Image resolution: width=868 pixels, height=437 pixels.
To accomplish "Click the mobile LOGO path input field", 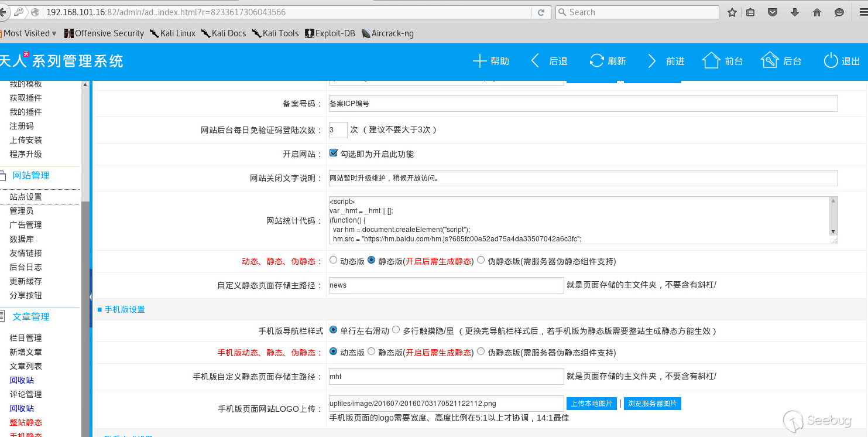I will tap(446, 404).
